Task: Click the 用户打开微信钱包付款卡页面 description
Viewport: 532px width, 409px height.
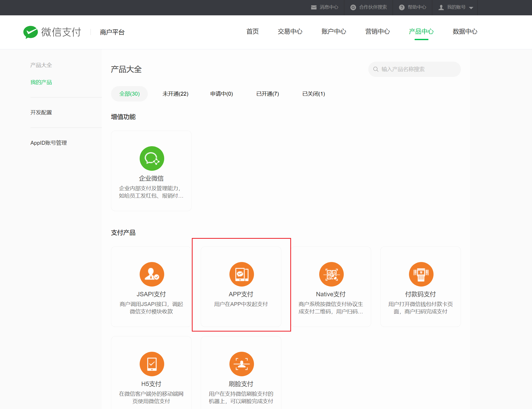Action: pyautogui.click(x=420, y=308)
